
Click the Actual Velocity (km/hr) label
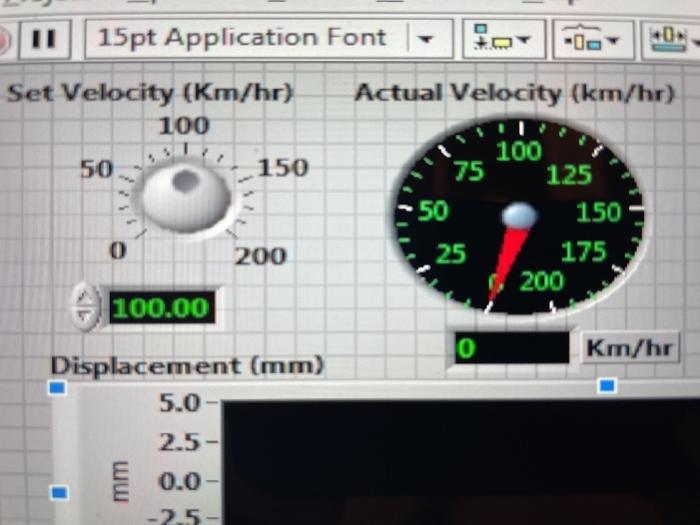pos(514,93)
